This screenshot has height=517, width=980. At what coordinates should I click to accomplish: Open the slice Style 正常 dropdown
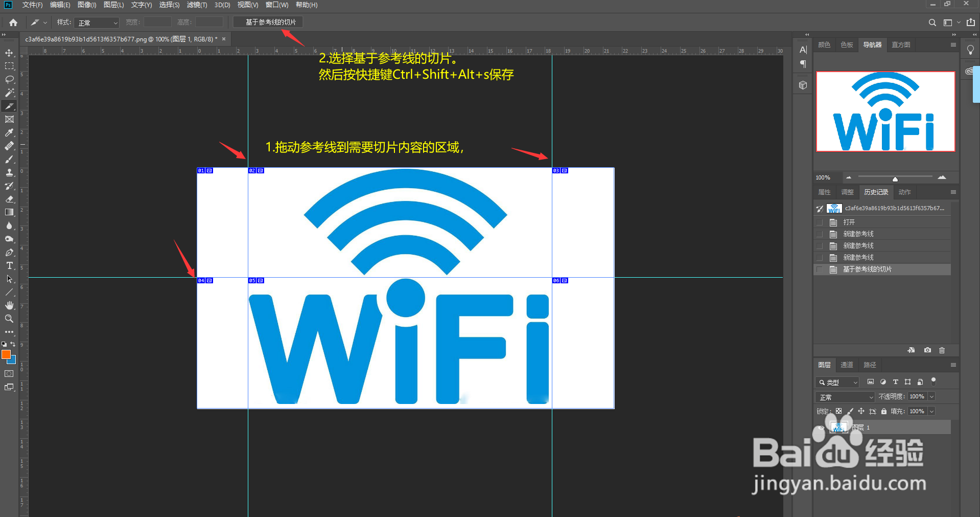coord(97,23)
